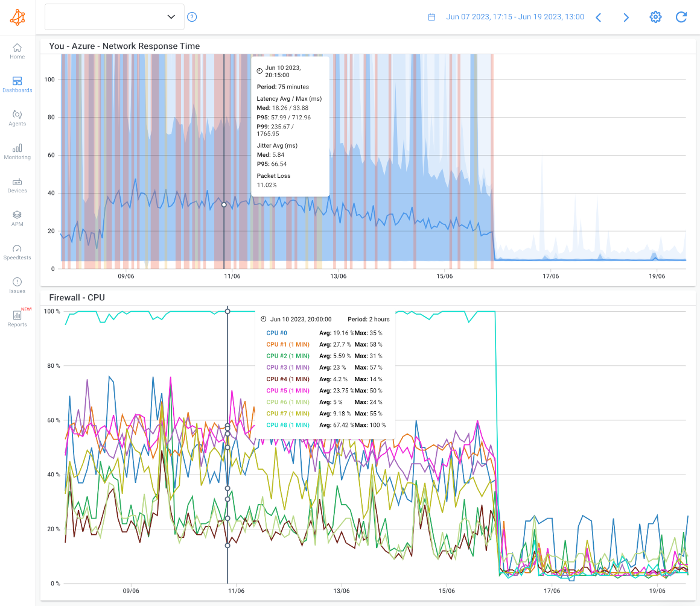Toggle the CPU #0 series visibility
The width and height of the screenshot is (700, 606).
[276, 332]
